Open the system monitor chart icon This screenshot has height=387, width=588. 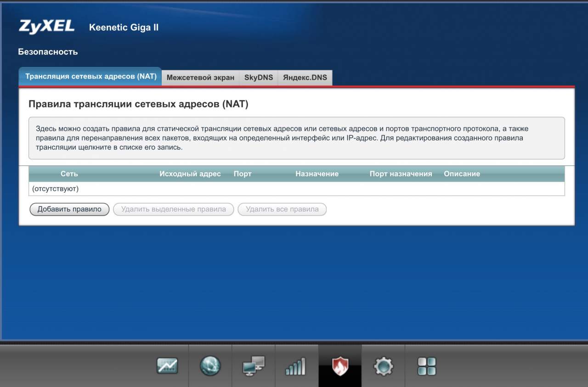pyautogui.click(x=167, y=366)
